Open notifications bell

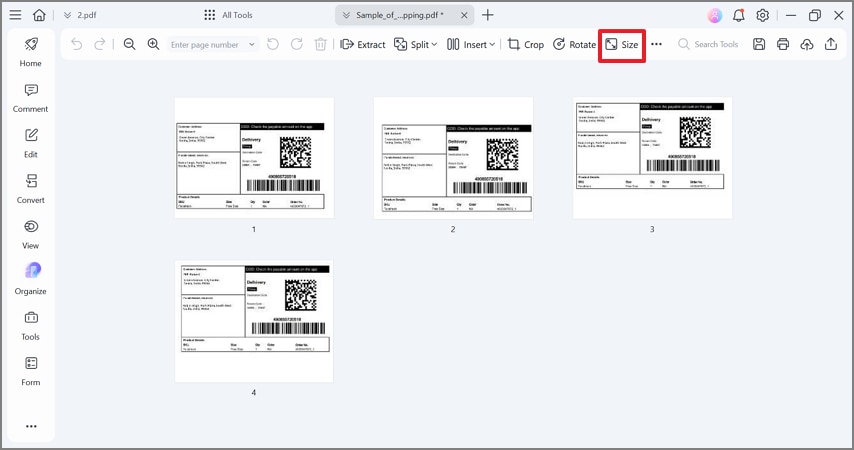click(x=739, y=15)
